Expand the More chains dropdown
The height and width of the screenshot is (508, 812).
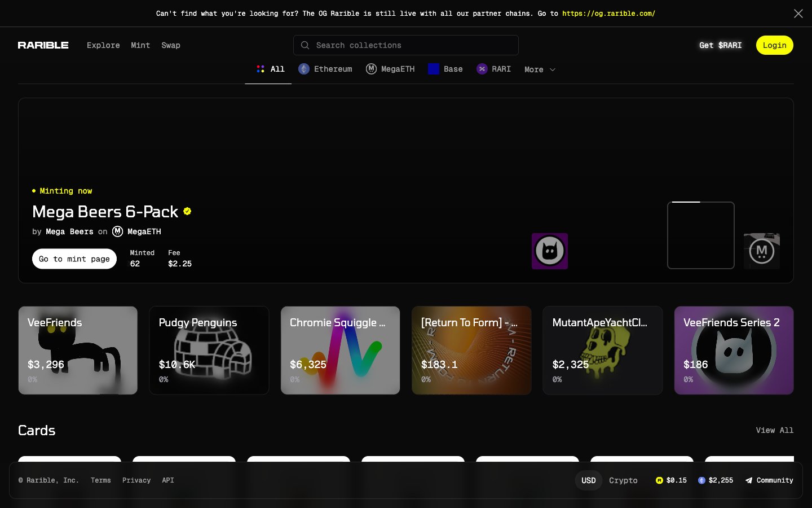(x=540, y=69)
